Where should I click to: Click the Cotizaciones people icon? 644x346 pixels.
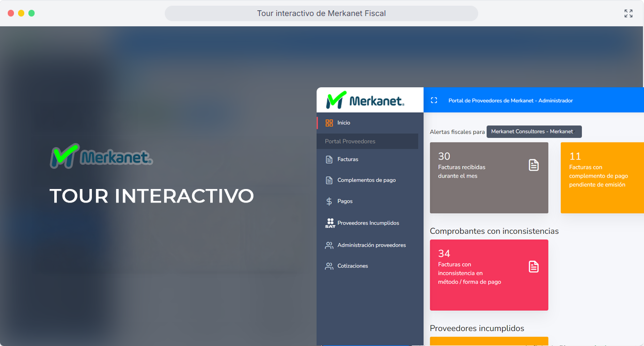pyautogui.click(x=329, y=266)
